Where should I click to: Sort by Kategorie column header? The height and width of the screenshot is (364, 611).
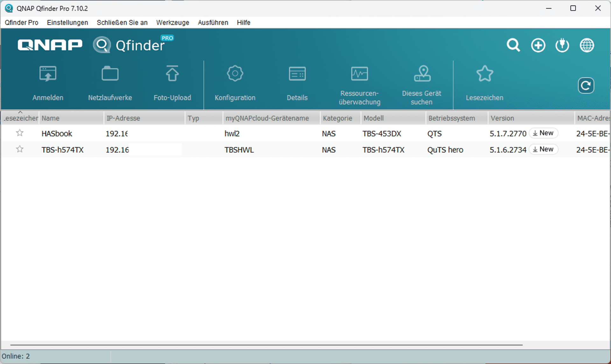(341, 118)
